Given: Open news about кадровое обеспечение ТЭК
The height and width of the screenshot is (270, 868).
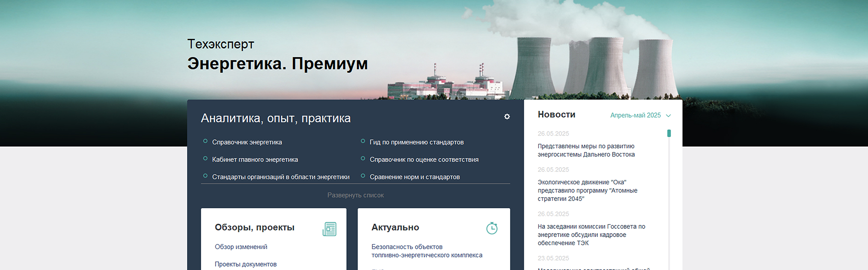Looking at the screenshot, I should coord(591,235).
